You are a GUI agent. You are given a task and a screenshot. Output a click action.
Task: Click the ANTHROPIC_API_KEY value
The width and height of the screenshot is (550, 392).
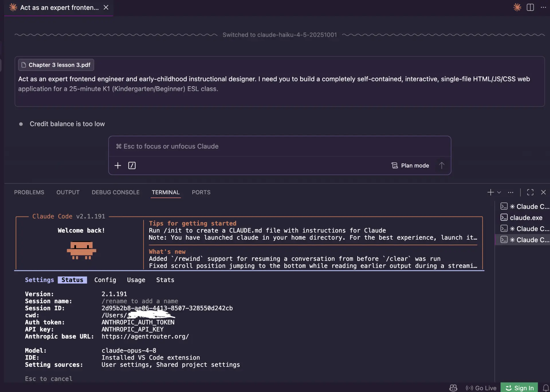pyautogui.click(x=133, y=329)
